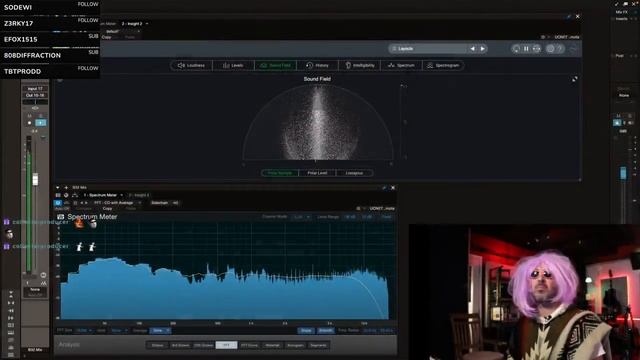The image size is (640, 360).
Task: Pause the Insight 2 metering
Action: tap(527, 49)
